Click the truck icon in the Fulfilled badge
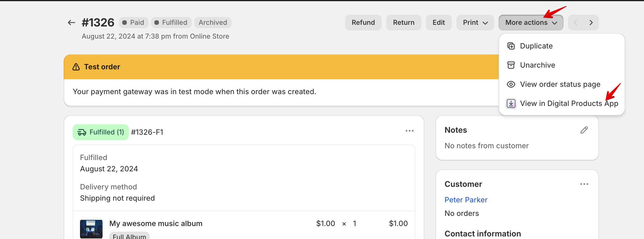The image size is (644, 239). 82,132
